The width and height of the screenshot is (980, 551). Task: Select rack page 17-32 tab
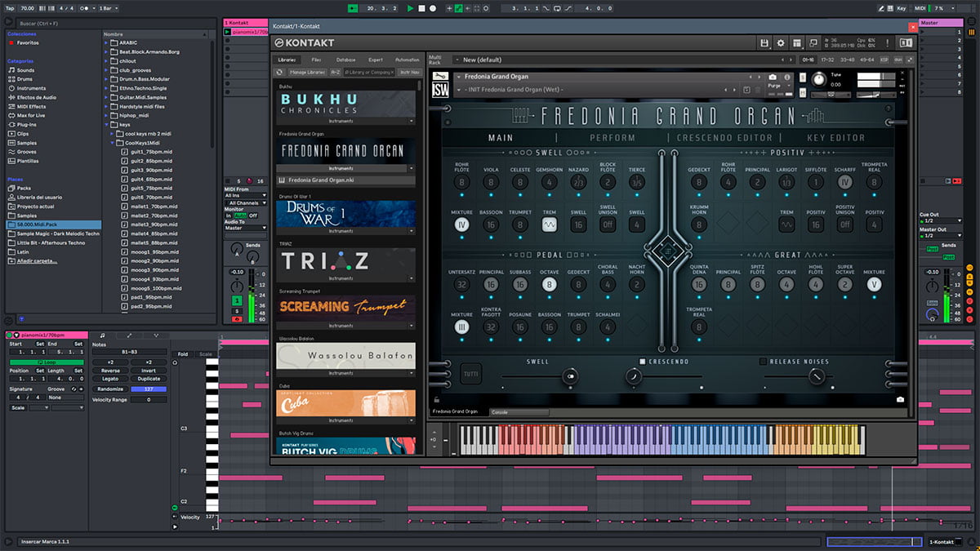pos(828,60)
